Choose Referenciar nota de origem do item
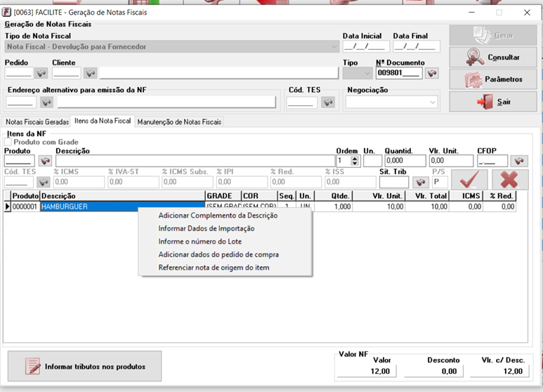543x392 pixels. pyautogui.click(x=214, y=268)
